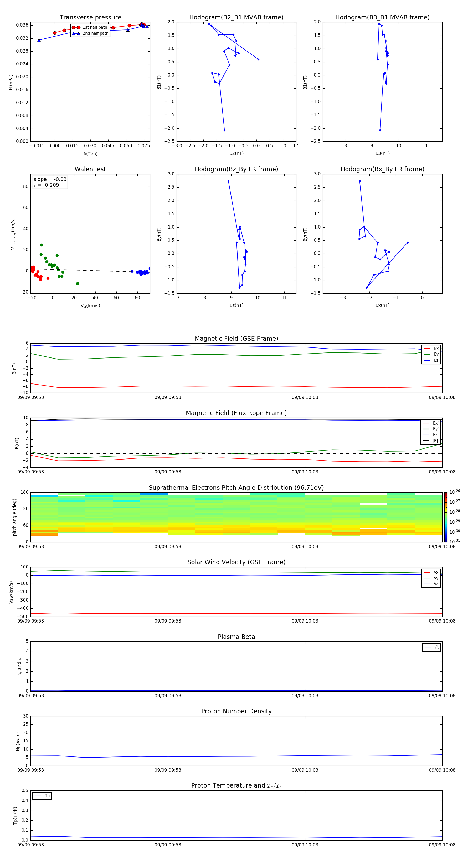This screenshot has height=868, width=473.
Task: Click the isolated green dot near VA 23 in WalenTest
Action: 78,284
